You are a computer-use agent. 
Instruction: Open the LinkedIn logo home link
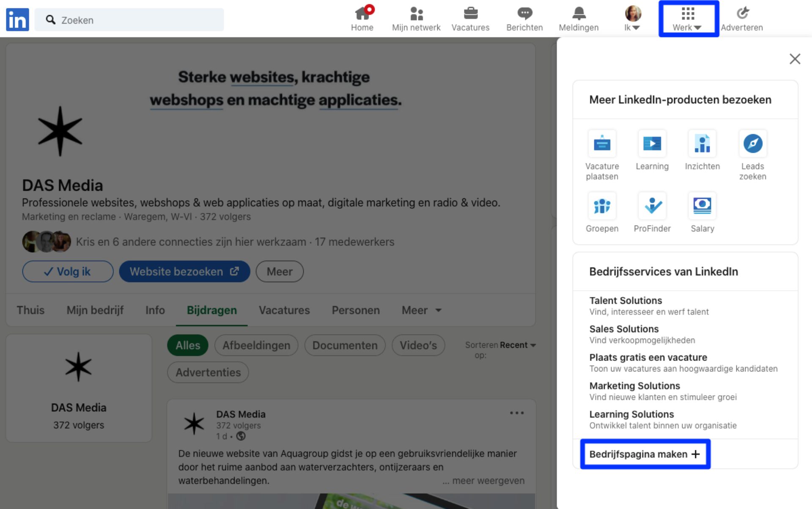coord(17,19)
